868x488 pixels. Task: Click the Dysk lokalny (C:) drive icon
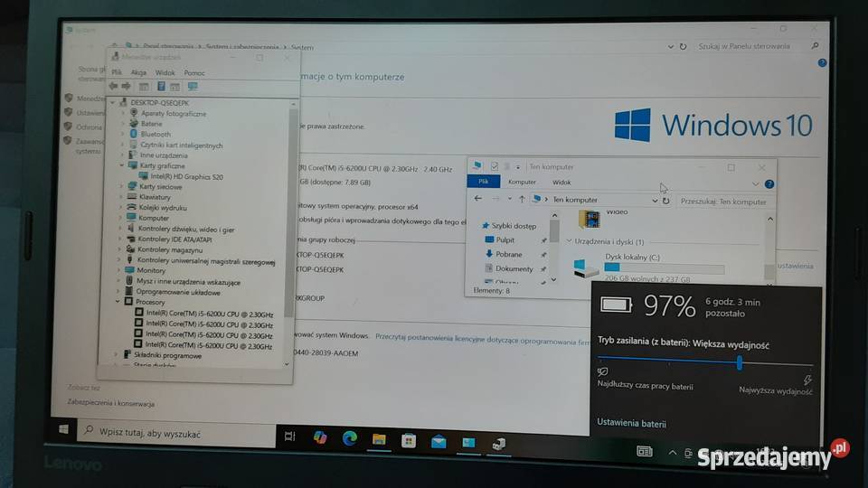click(x=586, y=268)
